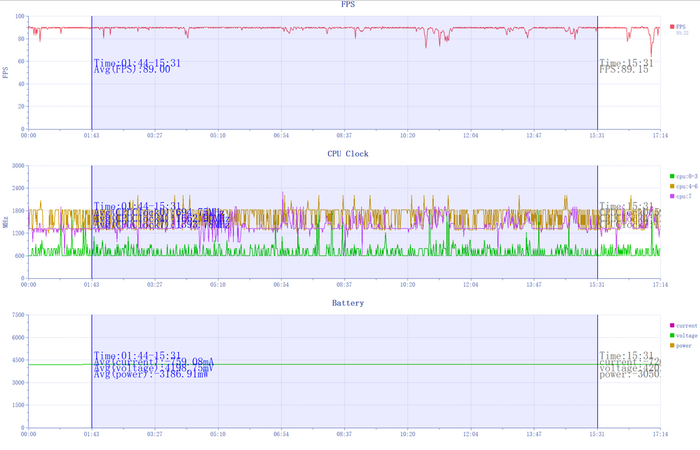Toggle the power legend entry
The height and width of the screenshot is (450, 700).
(x=681, y=346)
